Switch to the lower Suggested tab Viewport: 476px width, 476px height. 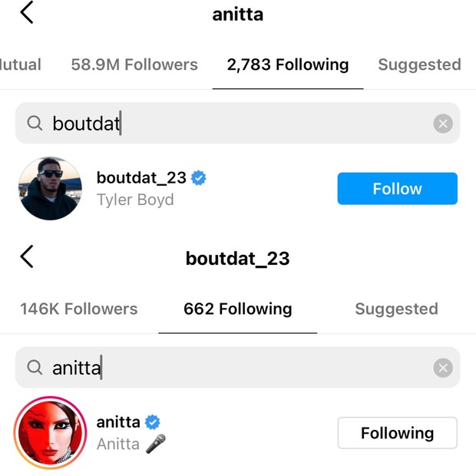(x=396, y=309)
